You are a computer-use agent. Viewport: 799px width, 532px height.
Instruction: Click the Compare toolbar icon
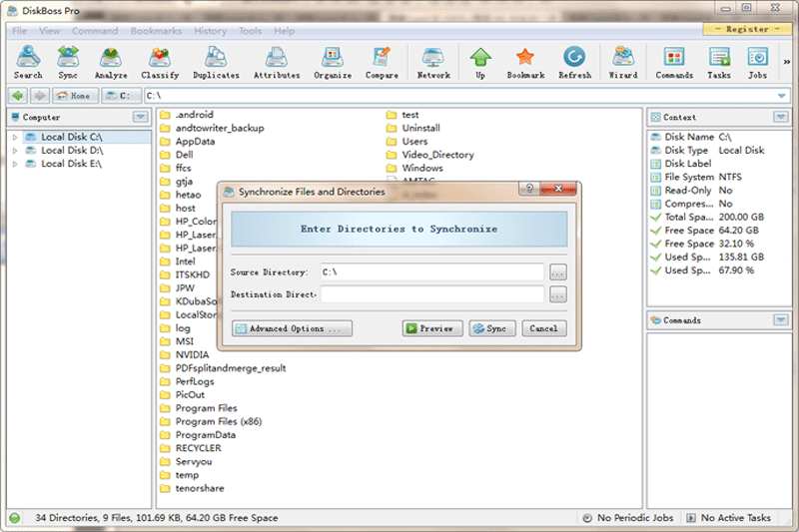382,62
